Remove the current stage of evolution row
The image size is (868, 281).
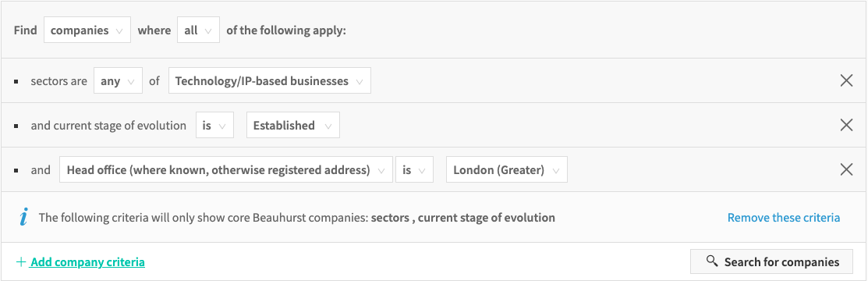click(x=846, y=125)
